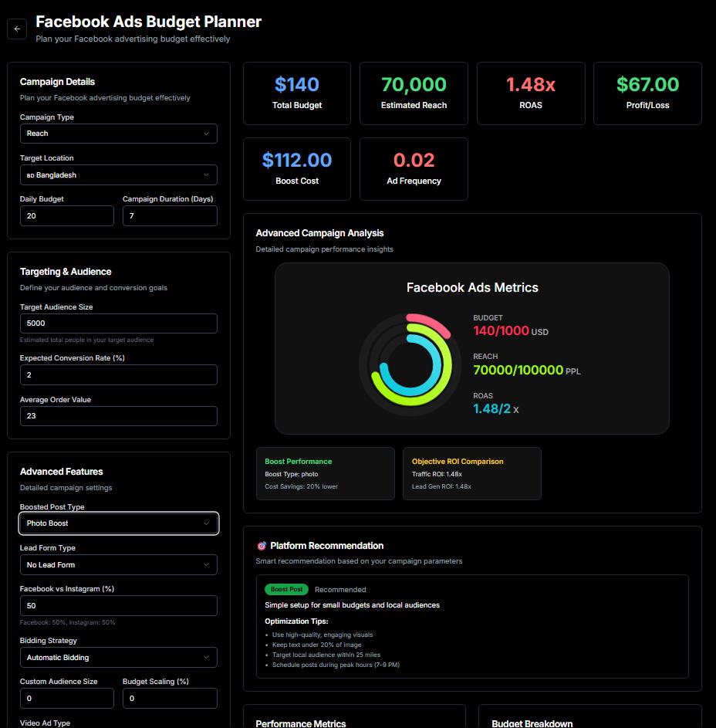Click the back arrow at top left

tap(17, 29)
